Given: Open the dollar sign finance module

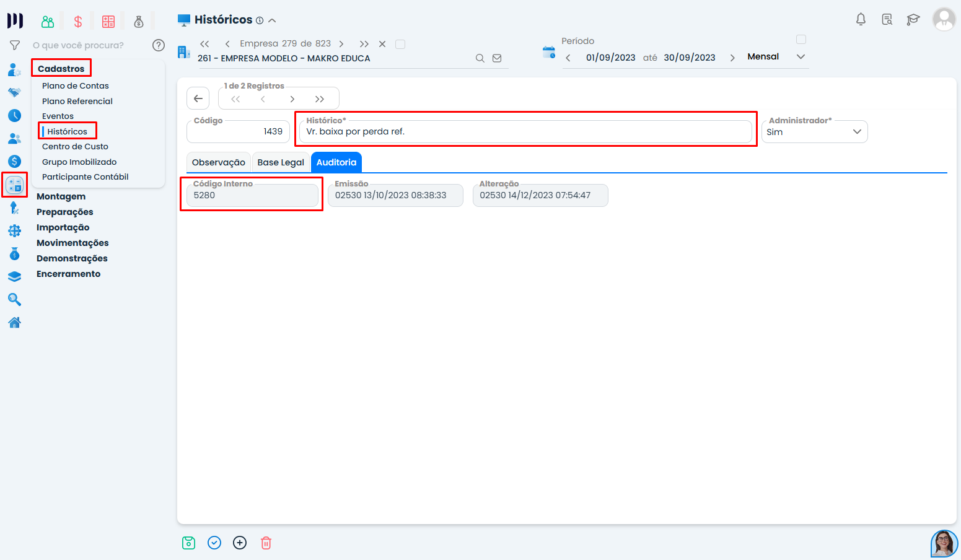Looking at the screenshot, I should (78, 22).
